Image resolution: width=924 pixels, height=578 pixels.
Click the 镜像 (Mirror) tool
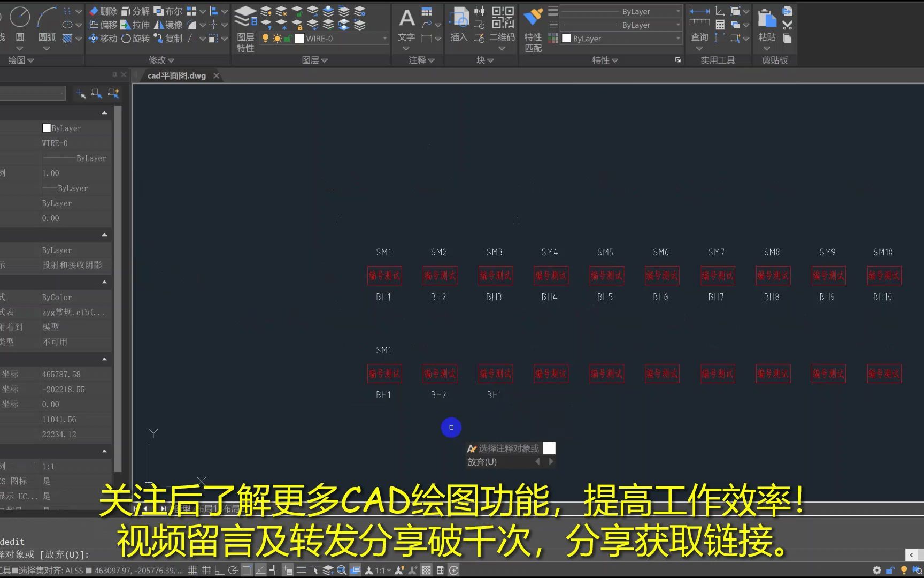coord(168,24)
